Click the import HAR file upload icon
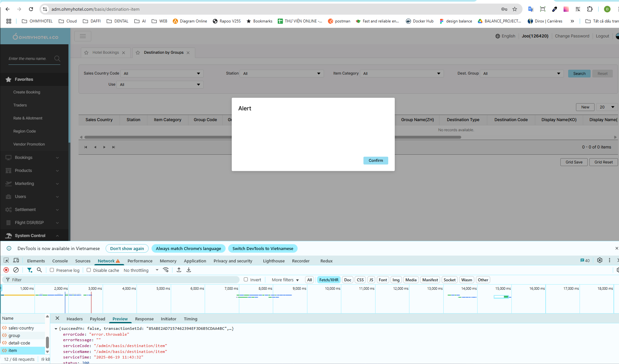This screenshot has width=619, height=364. point(179,270)
